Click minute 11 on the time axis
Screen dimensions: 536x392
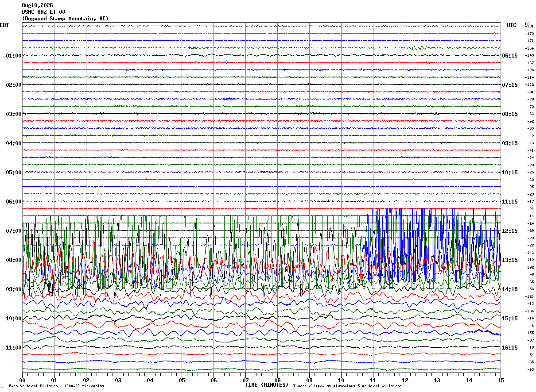(x=373, y=380)
